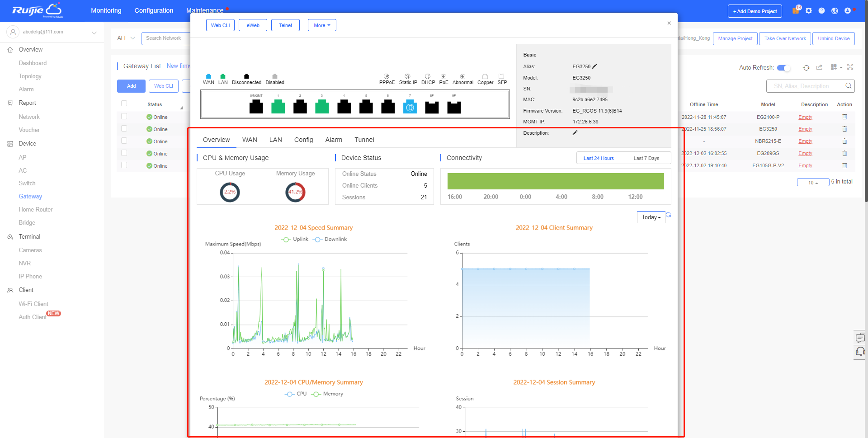Collapse the Device sidebar section
The image size is (868, 438).
(x=28, y=144)
